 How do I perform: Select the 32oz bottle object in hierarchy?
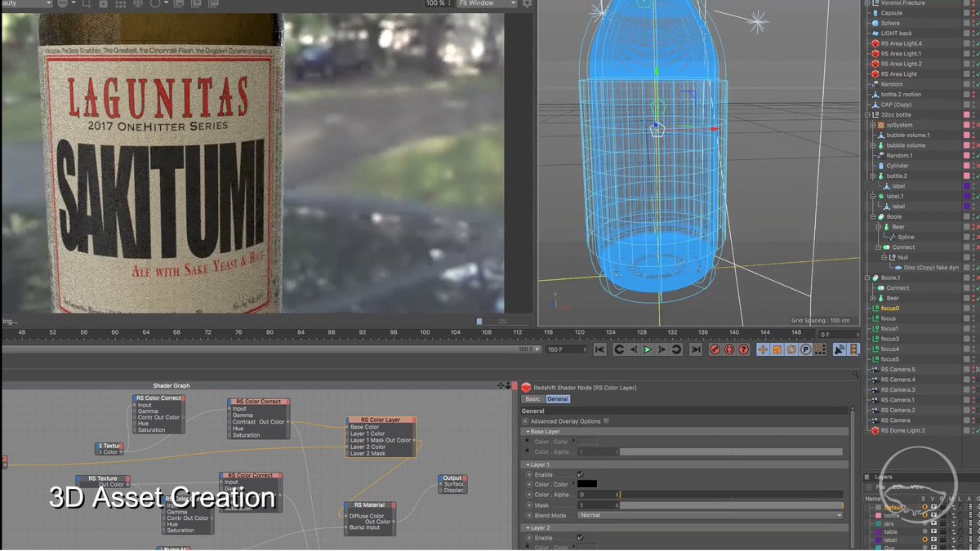tap(896, 115)
